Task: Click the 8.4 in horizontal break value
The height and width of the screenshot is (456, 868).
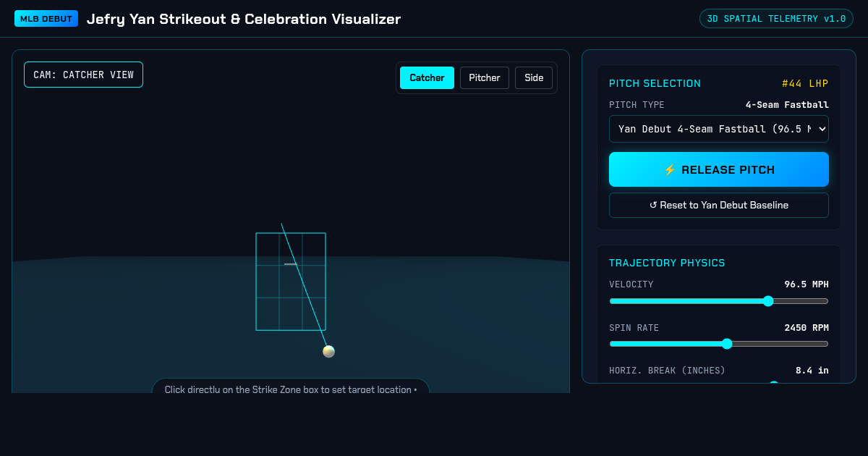Action: [812, 370]
